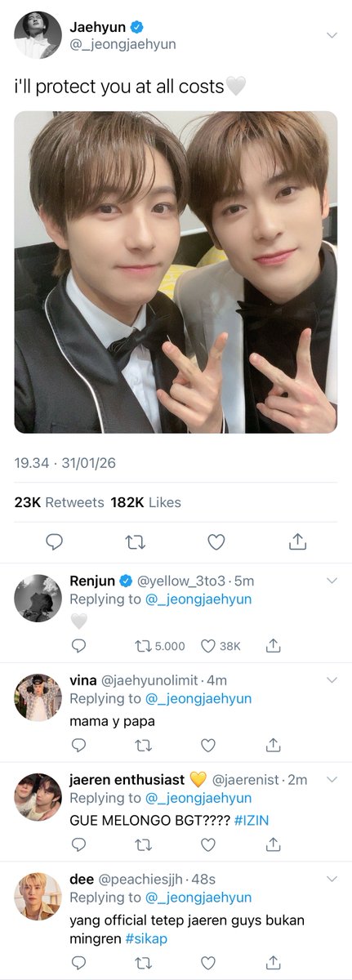Retweet Jaehyun's main tweet

(135, 541)
